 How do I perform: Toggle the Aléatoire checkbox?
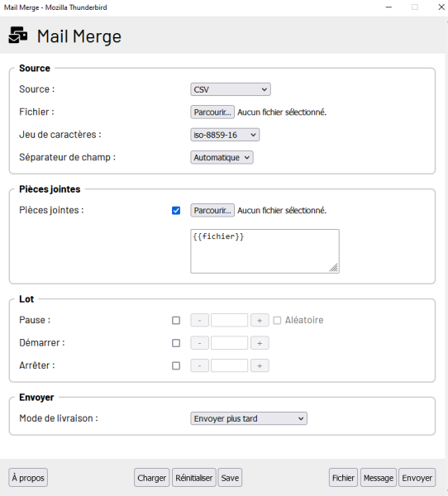[277, 321]
